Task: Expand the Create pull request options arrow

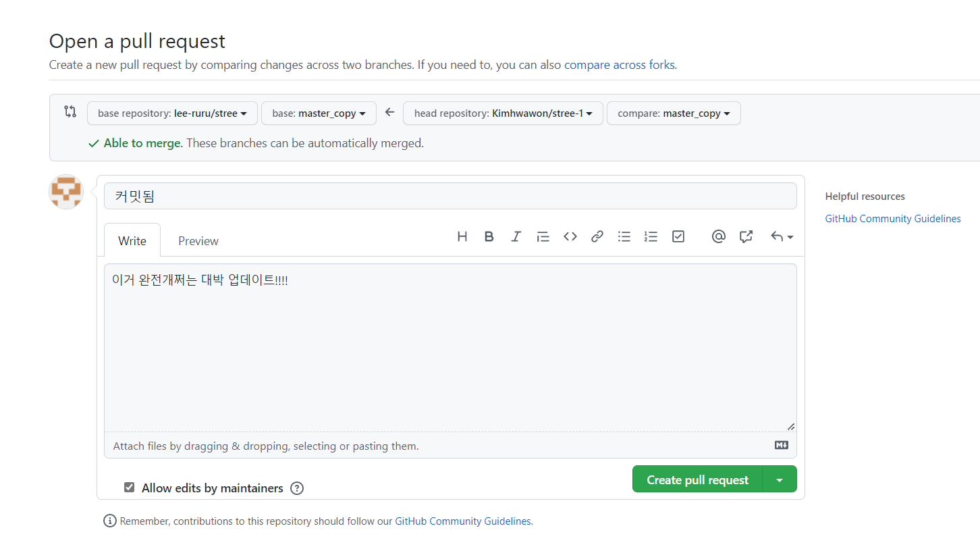Action: [780, 479]
